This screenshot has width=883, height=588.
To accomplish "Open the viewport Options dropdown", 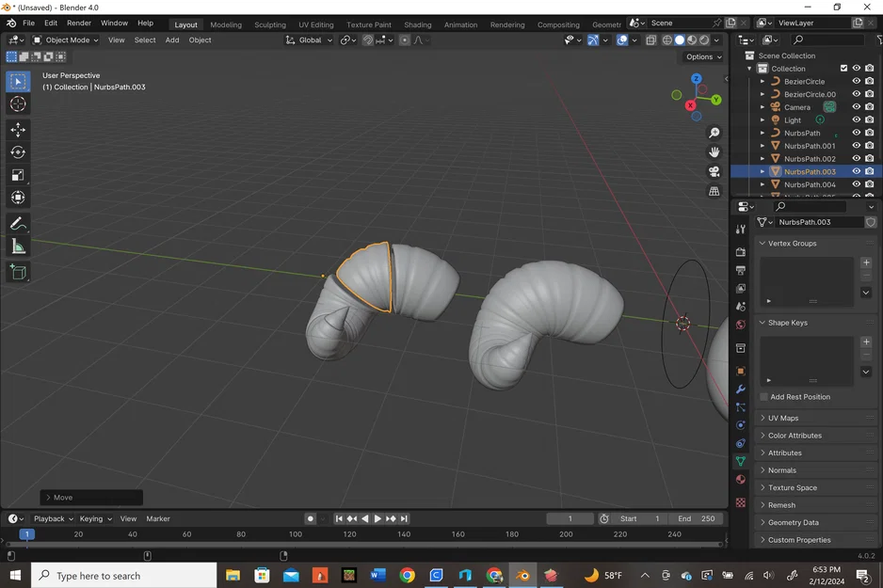I will [x=703, y=56].
